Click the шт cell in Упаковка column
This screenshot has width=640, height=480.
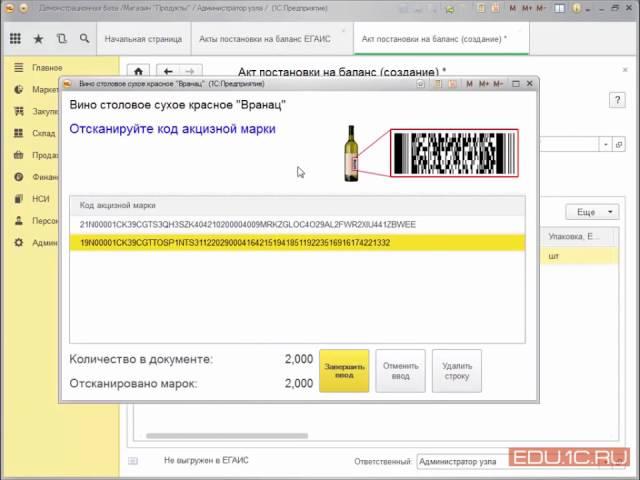tap(580, 256)
